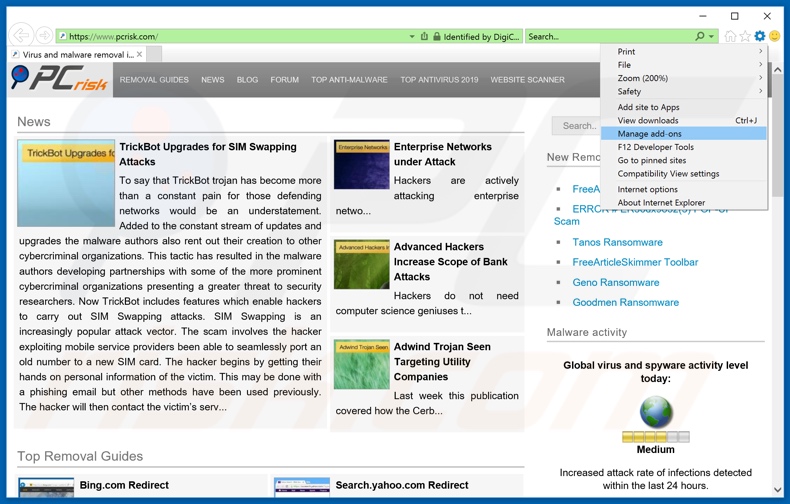Click the Tools gear icon
The width and height of the screenshot is (790, 504).
(760, 36)
